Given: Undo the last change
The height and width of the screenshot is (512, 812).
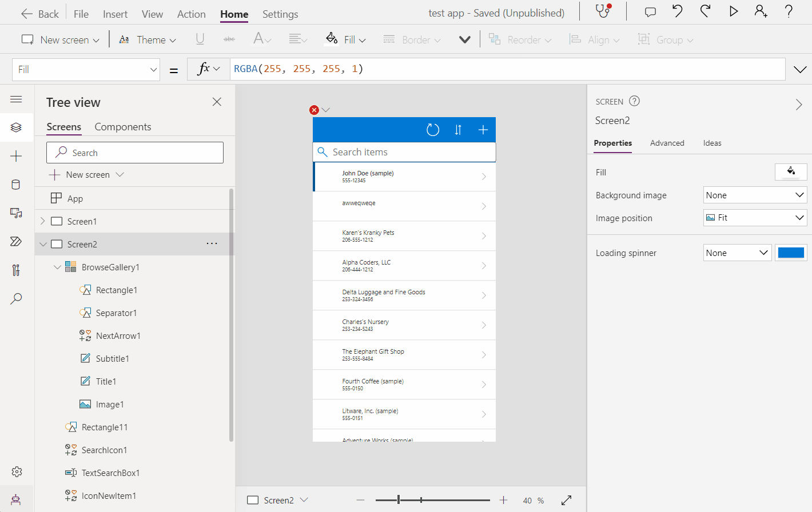Looking at the screenshot, I should click(678, 11).
